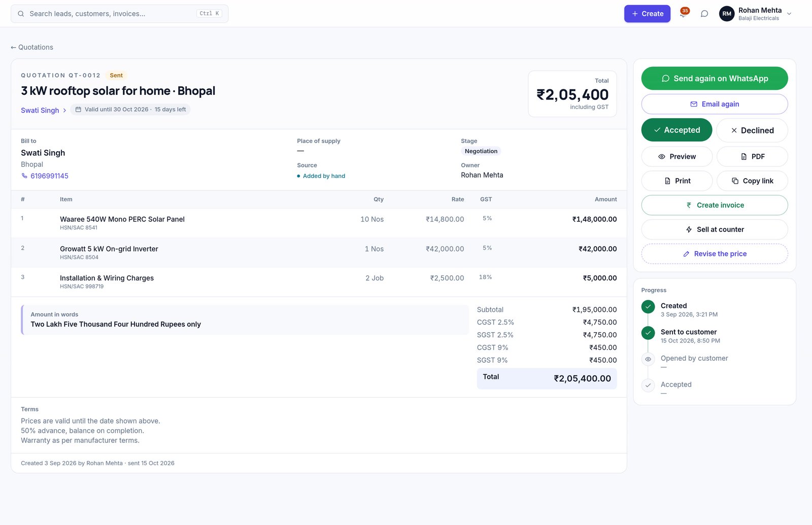The image size is (812, 525).
Task: Copy the quotation link
Action: point(752,181)
